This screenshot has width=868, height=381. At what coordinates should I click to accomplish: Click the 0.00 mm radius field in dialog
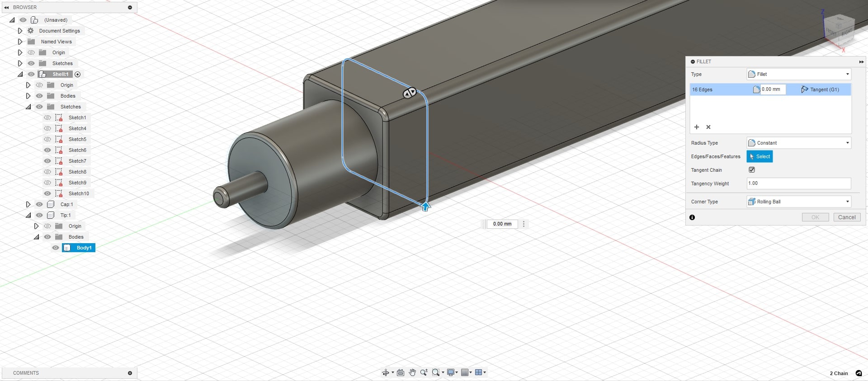coord(773,89)
